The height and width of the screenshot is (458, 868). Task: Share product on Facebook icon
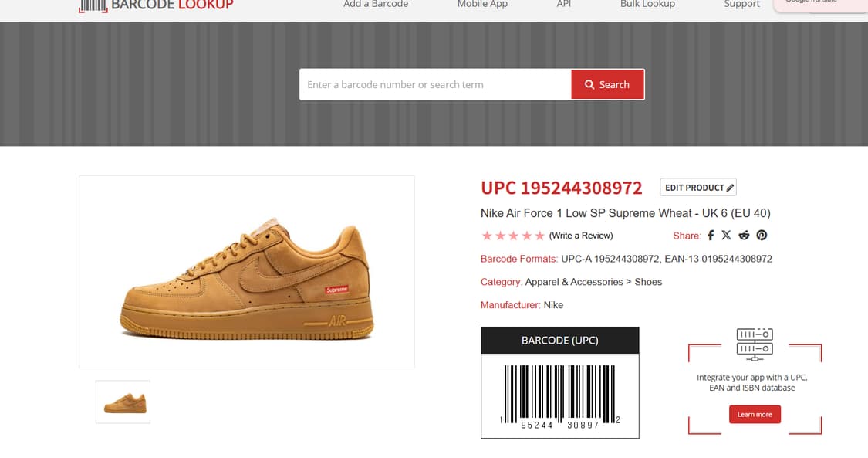pos(711,236)
